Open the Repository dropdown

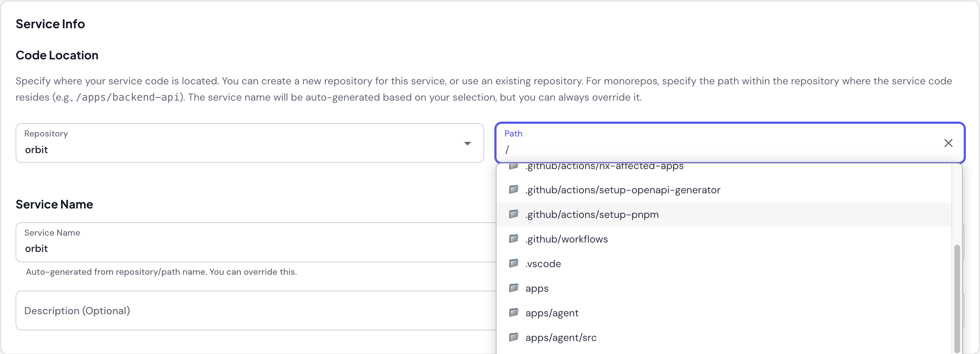tap(467, 143)
